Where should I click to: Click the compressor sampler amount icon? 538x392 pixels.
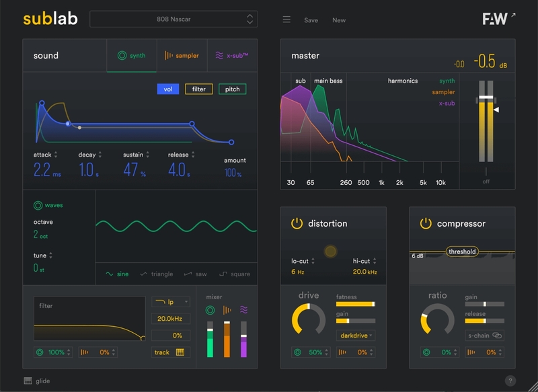pos(471,352)
